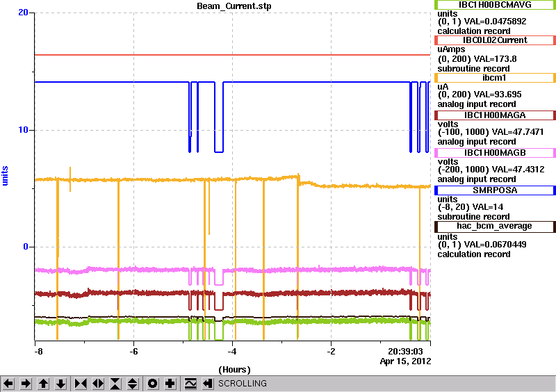
Task: Click the y-axis label 20
Action: click(x=23, y=13)
